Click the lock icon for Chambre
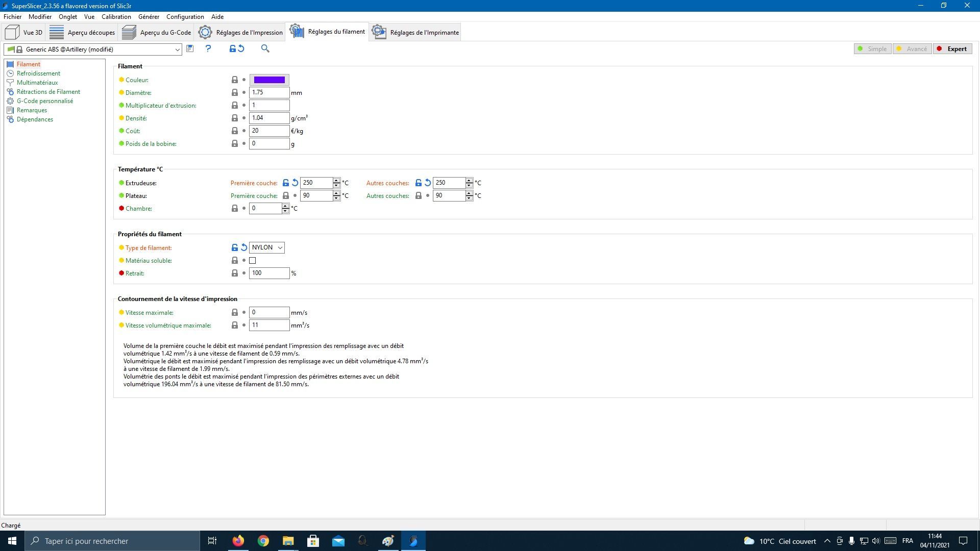The image size is (980, 551). tap(235, 208)
